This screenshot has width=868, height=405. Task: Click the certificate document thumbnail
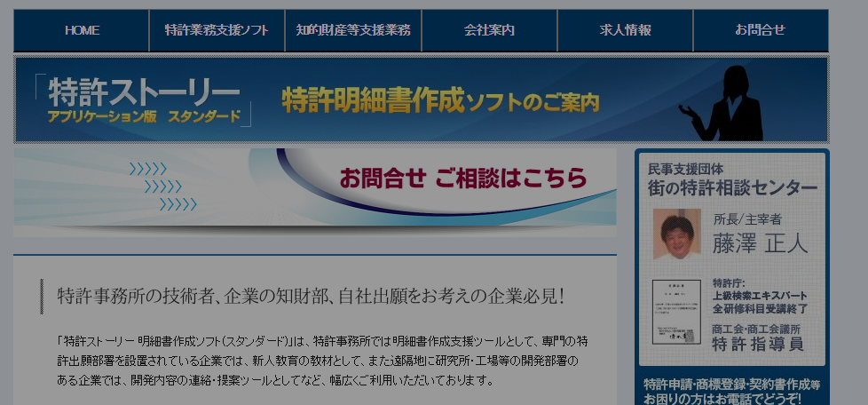click(x=676, y=312)
